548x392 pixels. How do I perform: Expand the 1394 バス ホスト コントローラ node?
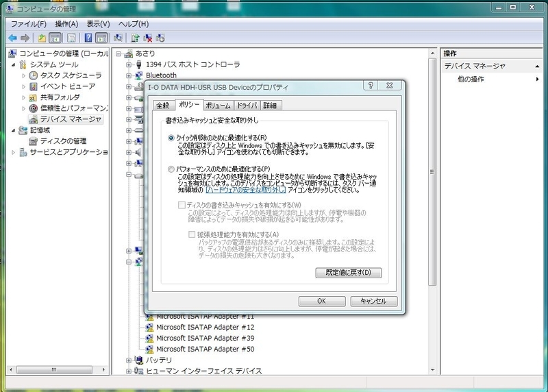pos(129,64)
